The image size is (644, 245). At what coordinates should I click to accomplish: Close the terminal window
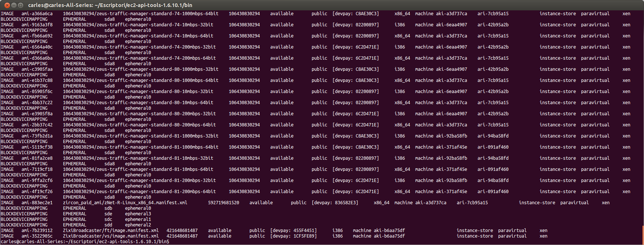point(7,5)
